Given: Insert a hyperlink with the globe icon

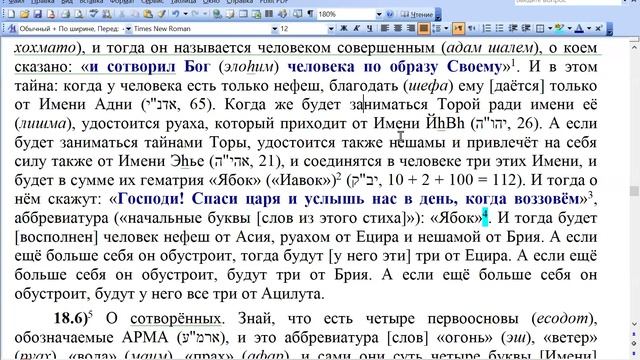Looking at the screenshot, I should (217, 14).
